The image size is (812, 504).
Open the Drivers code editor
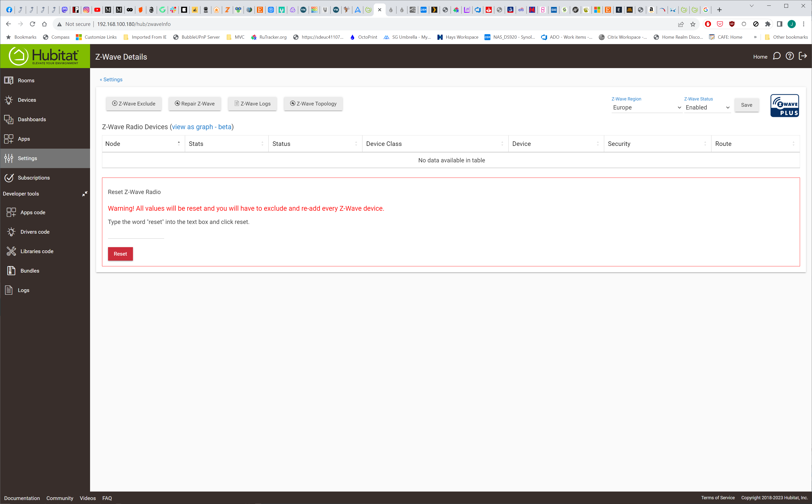tap(35, 232)
